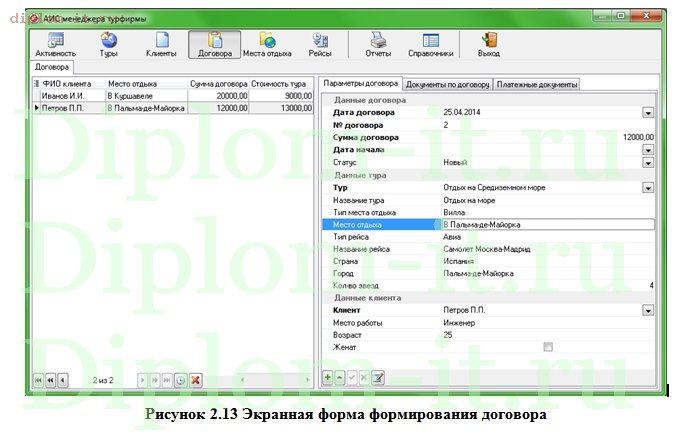The height and width of the screenshot is (440, 680).
Task: Click the edit record pencil icon
Action: (378, 378)
